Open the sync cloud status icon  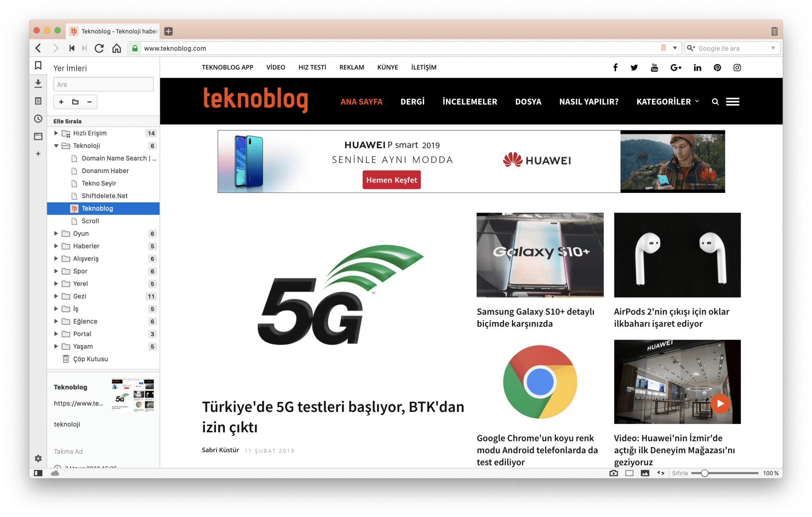click(55, 473)
